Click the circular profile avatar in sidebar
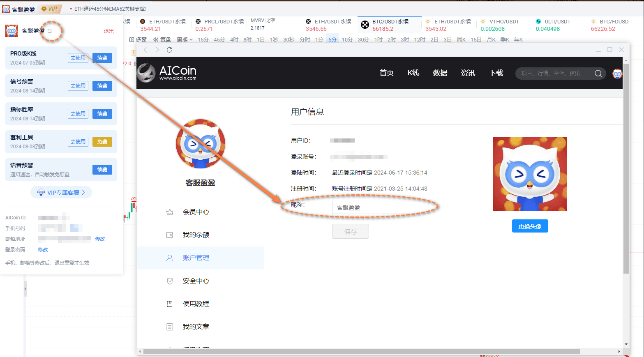Image resolution: width=644 pixels, height=357 pixels. [x=201, y=144]
